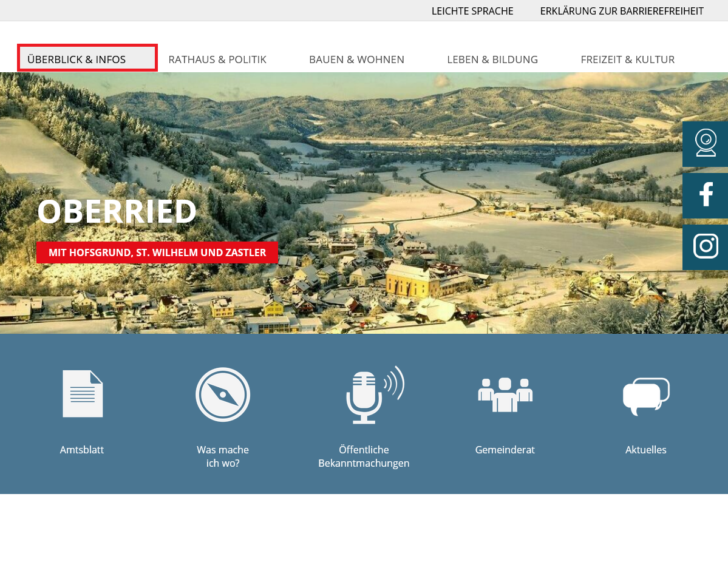Open the Instagram icon link
The image size is (728, 562).
[x=705, y=247]
